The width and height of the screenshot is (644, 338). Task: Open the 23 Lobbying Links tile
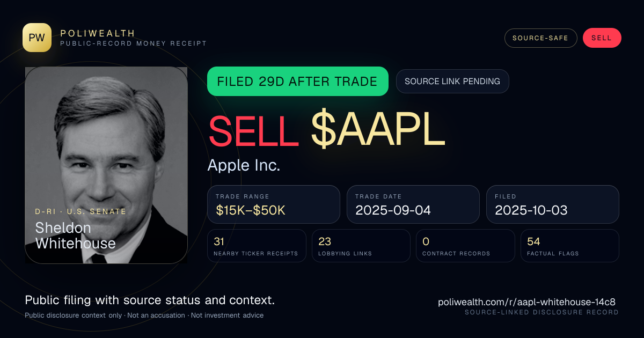pos(361,246)
